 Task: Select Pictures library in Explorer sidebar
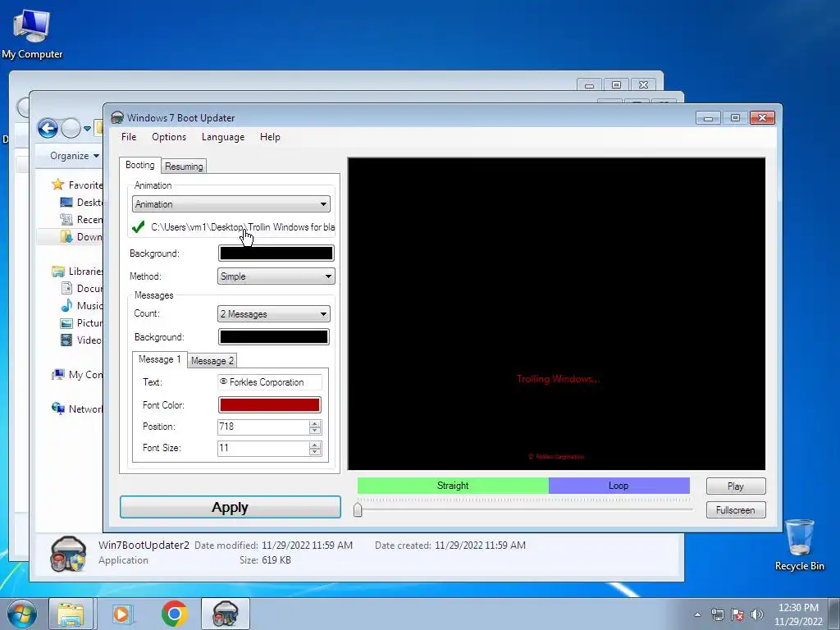click(x=81, y=322)
